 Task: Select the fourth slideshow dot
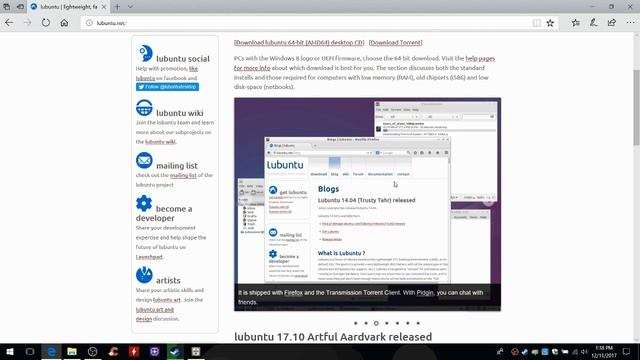387,323
